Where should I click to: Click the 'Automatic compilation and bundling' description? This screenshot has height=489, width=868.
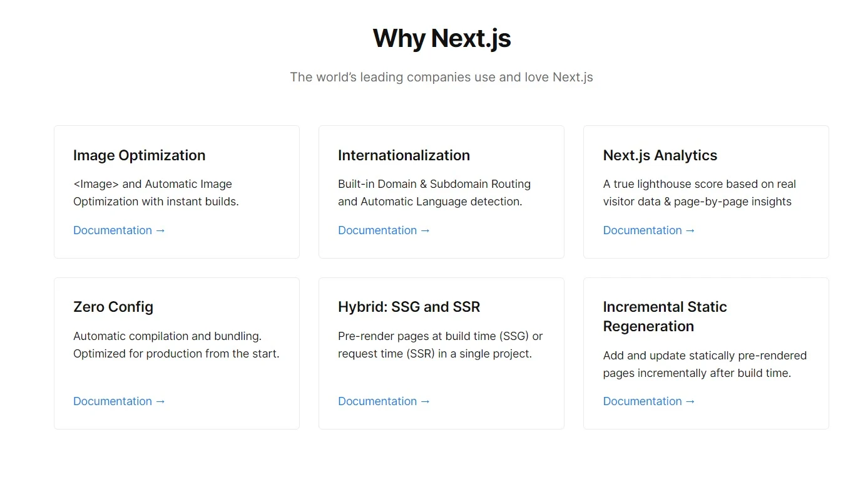176,345
